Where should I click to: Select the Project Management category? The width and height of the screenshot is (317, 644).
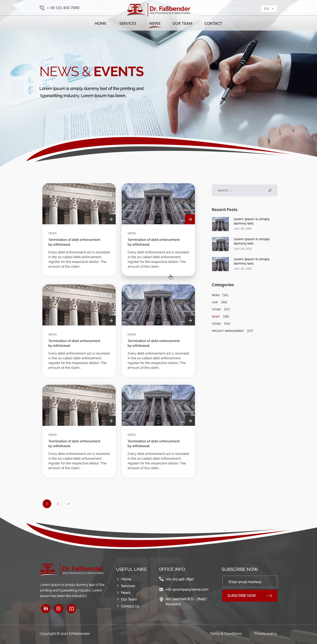228,331
